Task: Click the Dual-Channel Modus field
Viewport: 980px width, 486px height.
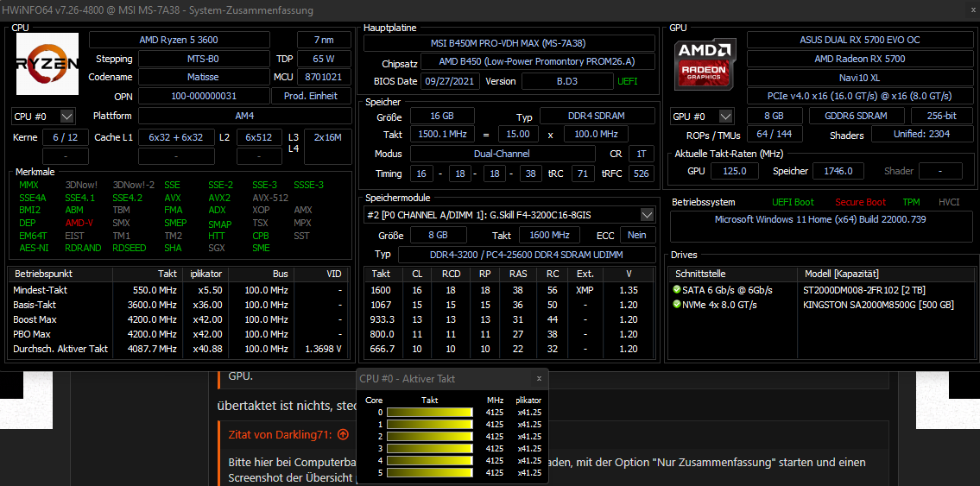Action: (503, 154)
